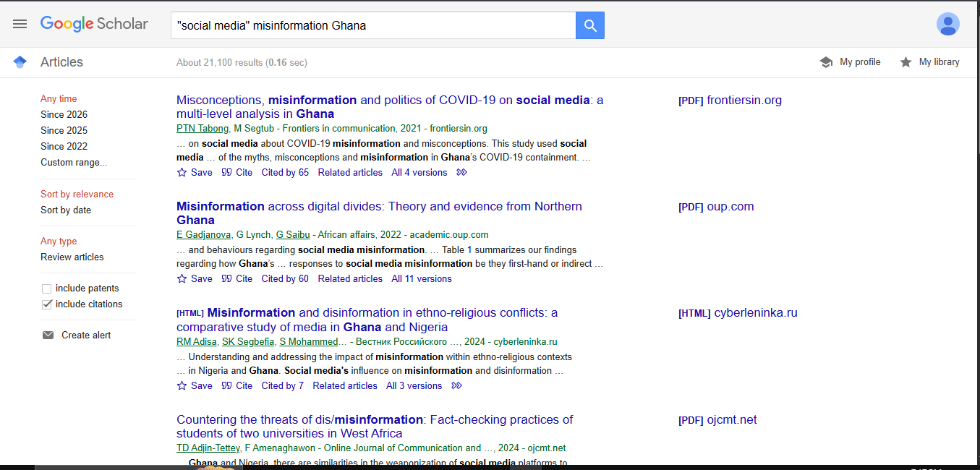Open the account avatar
Image resolution: width=980 pixels, height=470 pixels.
(947, 24)
